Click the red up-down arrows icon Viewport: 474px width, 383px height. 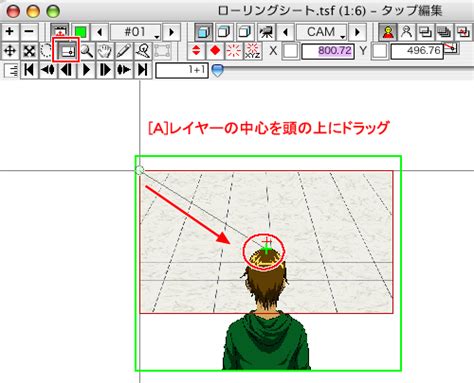[196, 51]
